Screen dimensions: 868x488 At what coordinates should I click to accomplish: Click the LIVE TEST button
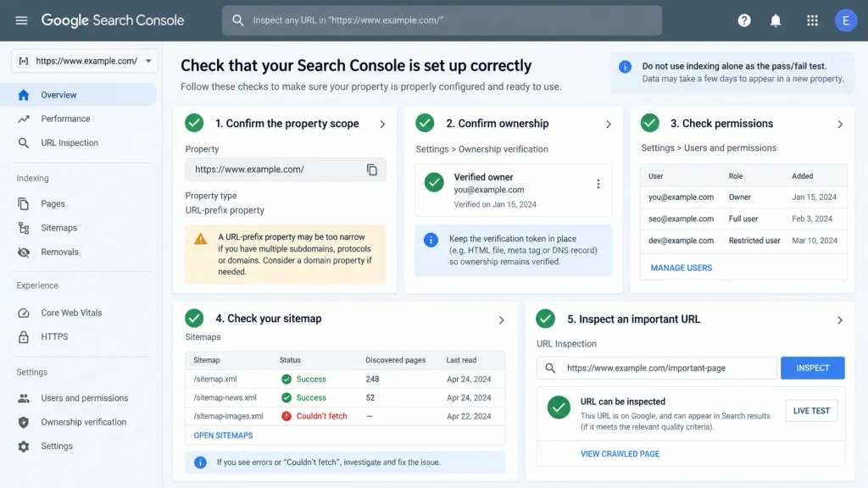pyautogui.click(x=811, y=411)
